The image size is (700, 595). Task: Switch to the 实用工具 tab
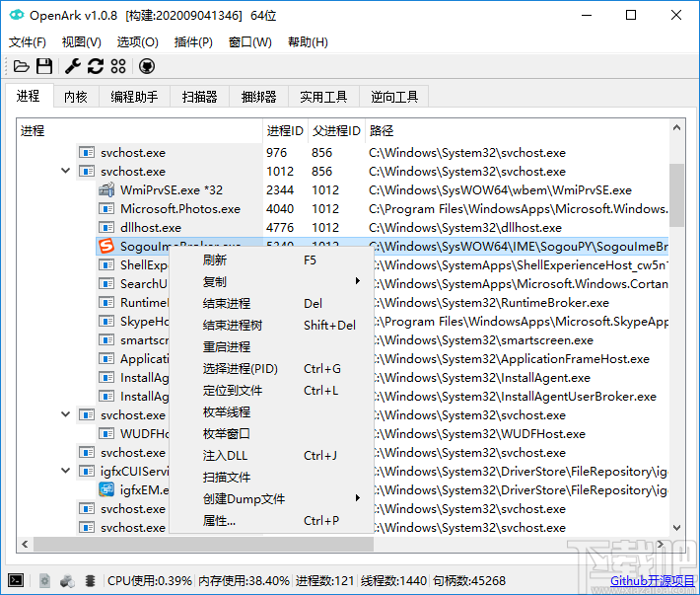[323, 97]
